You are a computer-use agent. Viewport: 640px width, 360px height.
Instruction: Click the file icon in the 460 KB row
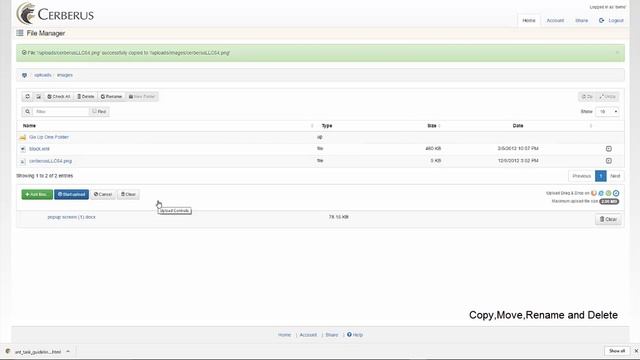[x=23, y=149]
